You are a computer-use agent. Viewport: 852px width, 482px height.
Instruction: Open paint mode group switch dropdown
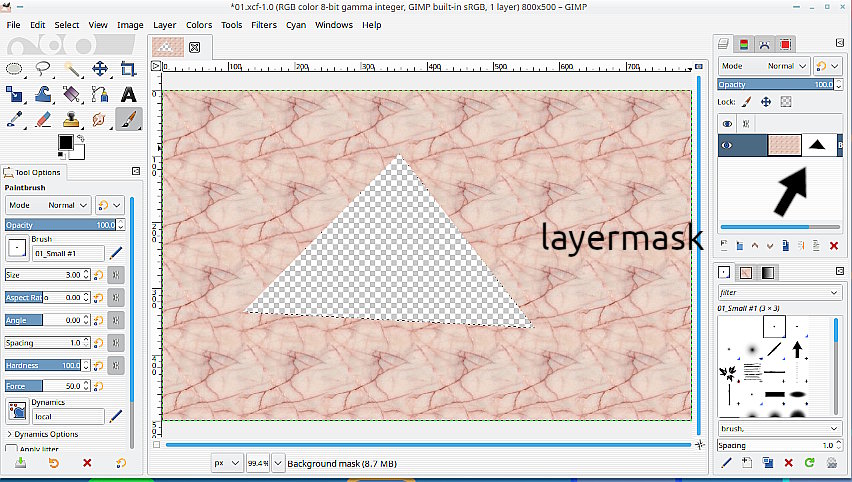[x=110, y=205]
